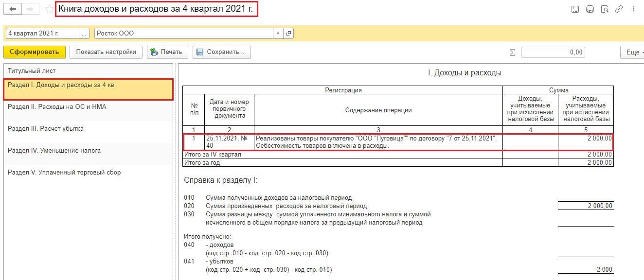The image size is (644, 280).
Task: Go back with the left arrow
Action: pyautogui.click(x=13, y=9)
